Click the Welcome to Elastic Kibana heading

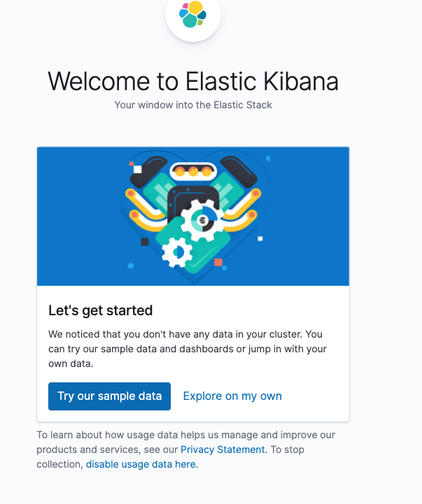click(193, 82)
